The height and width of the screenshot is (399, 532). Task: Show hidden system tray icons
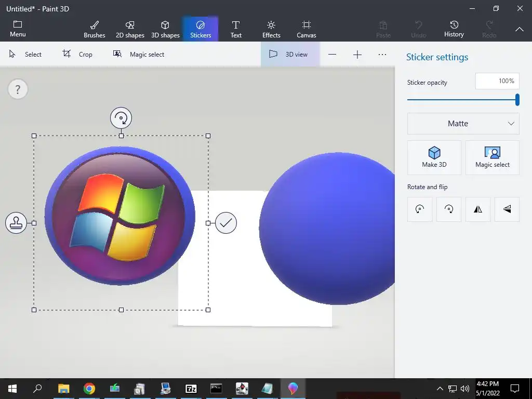(440, 389)
